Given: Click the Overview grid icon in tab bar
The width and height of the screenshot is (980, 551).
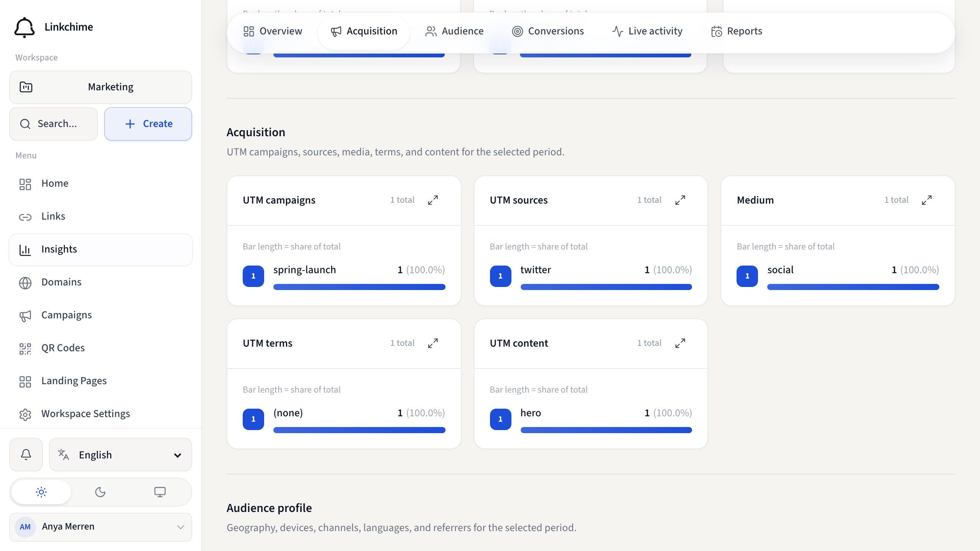Looking at the screenshot, I should point(249,31).
